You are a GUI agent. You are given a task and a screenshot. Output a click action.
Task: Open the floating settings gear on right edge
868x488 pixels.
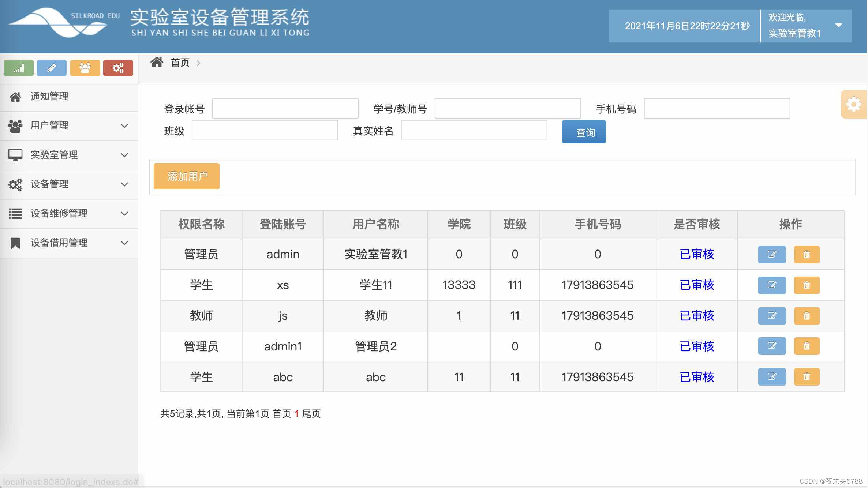point(853,104)
